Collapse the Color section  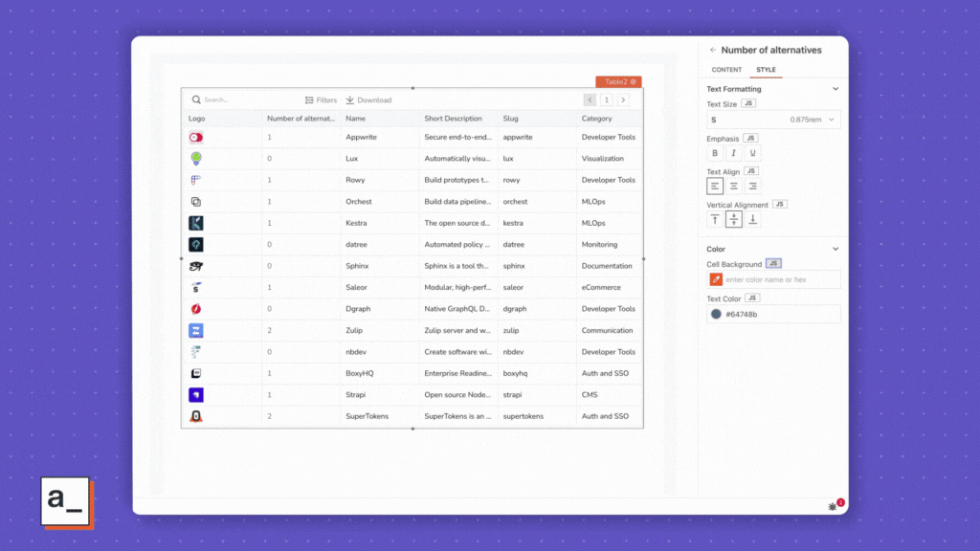pos(835,249)
